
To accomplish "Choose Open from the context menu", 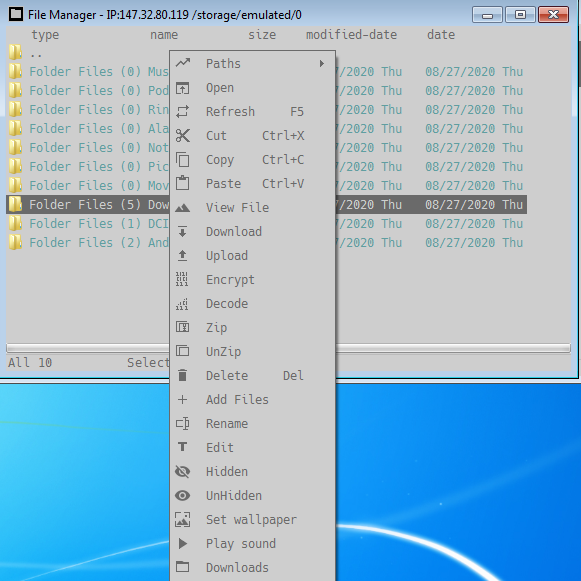I will [253, 88].
